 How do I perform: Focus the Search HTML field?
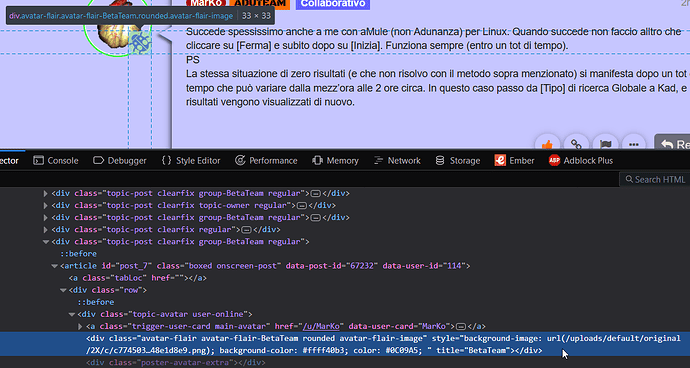tap(655, 179)
